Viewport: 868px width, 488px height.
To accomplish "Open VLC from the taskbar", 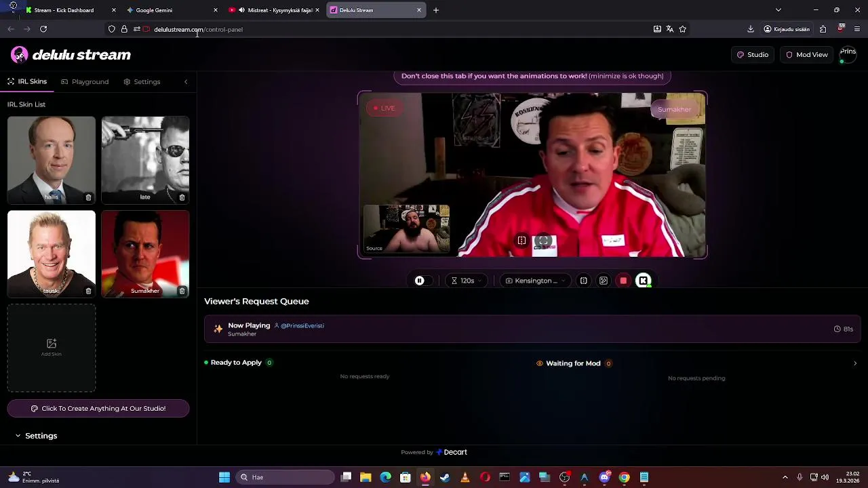I will 465,477.
